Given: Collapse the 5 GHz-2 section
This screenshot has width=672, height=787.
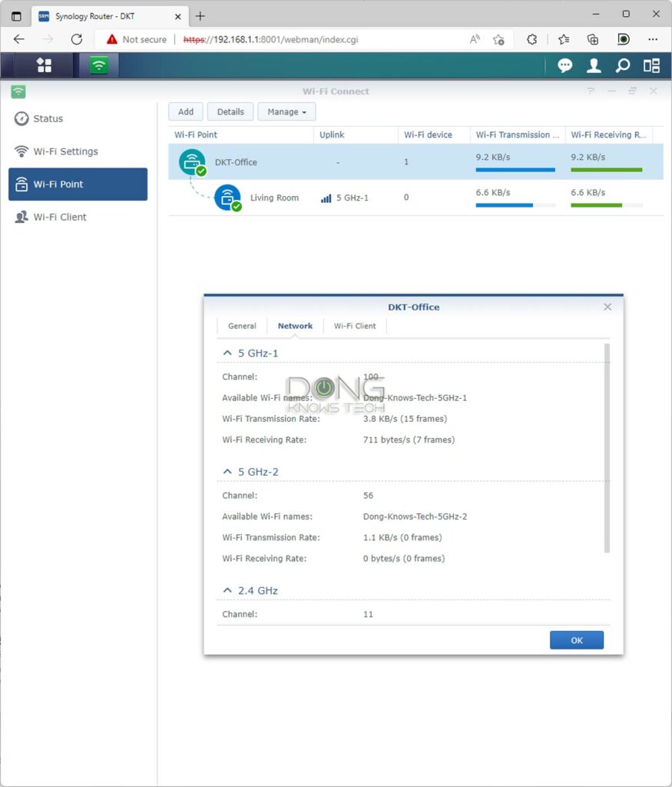Looking at the screenshot, I should [x=227, y=472].
